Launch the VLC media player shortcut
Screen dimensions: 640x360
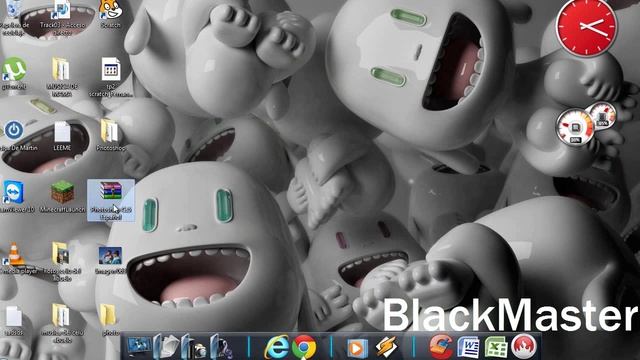[x=14, y=254]
